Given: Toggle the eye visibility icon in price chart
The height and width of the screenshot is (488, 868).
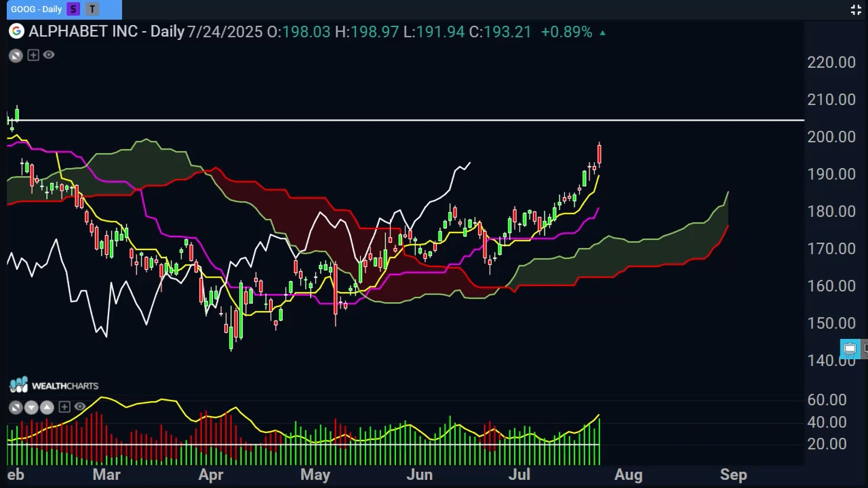Looking at the screenshot, I should point(49,55).
